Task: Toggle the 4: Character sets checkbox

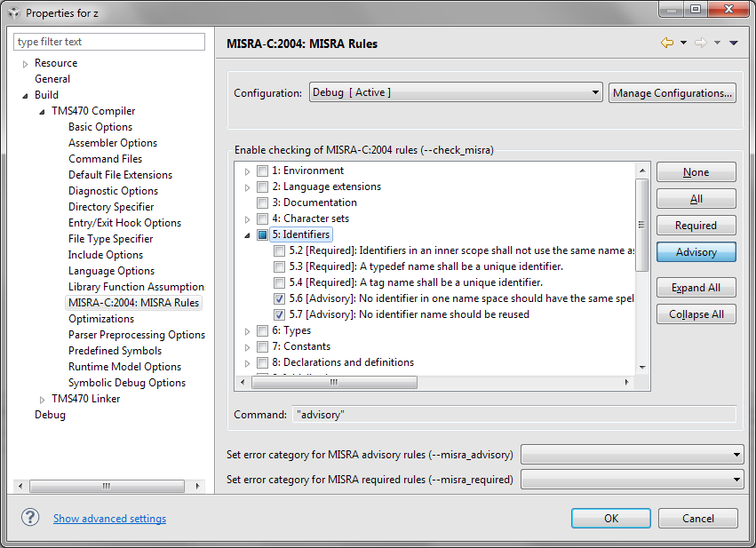Action: [262, 218]
